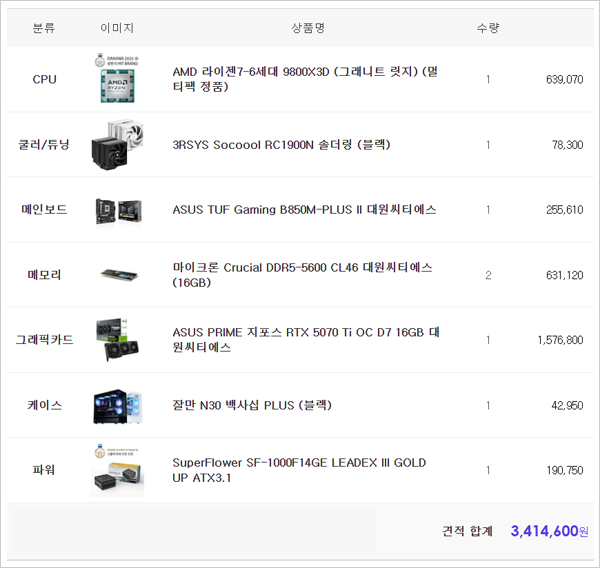
Task: Click the 상품명 column header
Action: (x=308, y=28)
